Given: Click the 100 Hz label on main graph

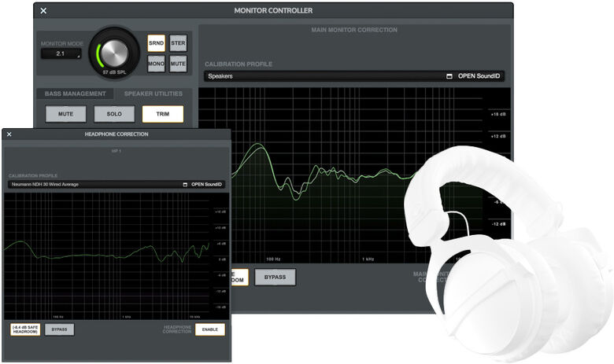Looking at the screenshot, I should pos(273,259).
